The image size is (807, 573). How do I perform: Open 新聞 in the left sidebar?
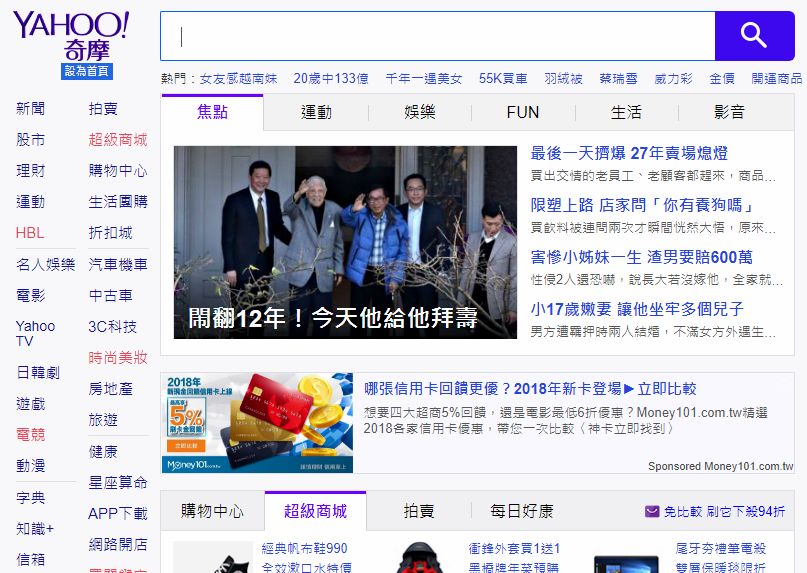point(30,109)
